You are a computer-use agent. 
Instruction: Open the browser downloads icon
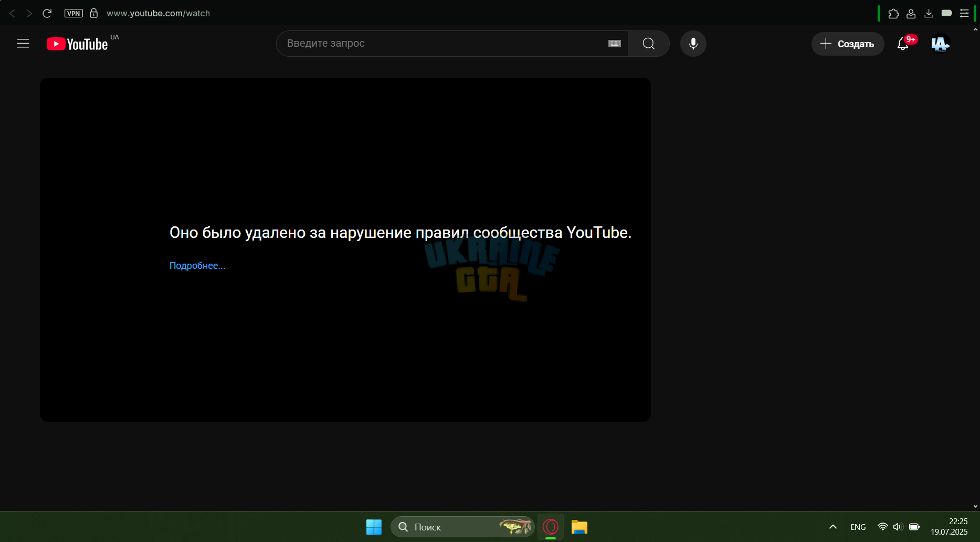tap(929, 14)
